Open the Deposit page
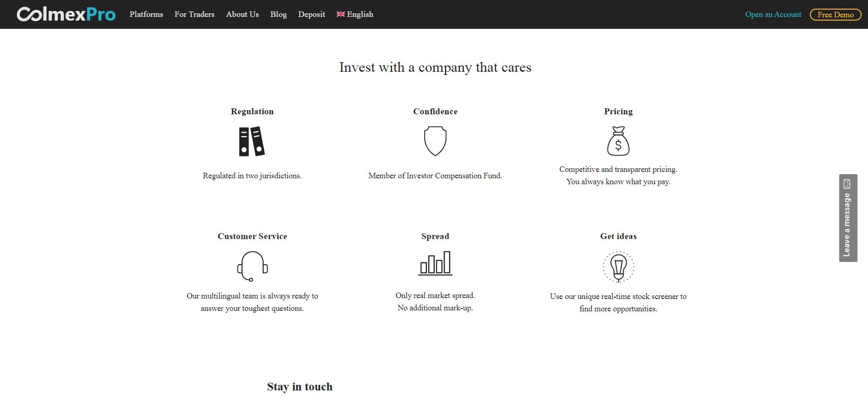Image resolution: width=868 pixels, height=400 pixels. pyautogui.click(x=312, y=14)
